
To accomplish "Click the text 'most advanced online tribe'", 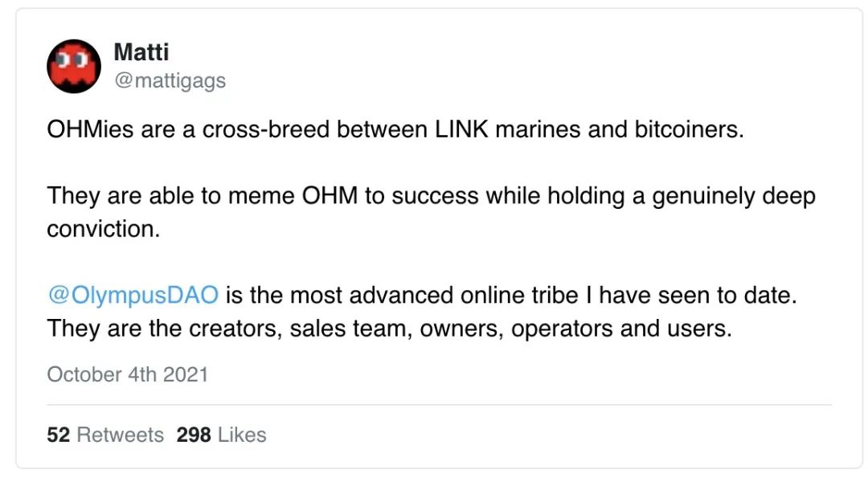I will [434, 295].
